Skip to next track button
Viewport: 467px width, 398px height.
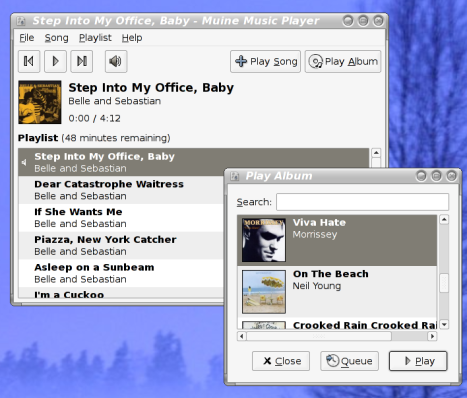pos(82,61)
